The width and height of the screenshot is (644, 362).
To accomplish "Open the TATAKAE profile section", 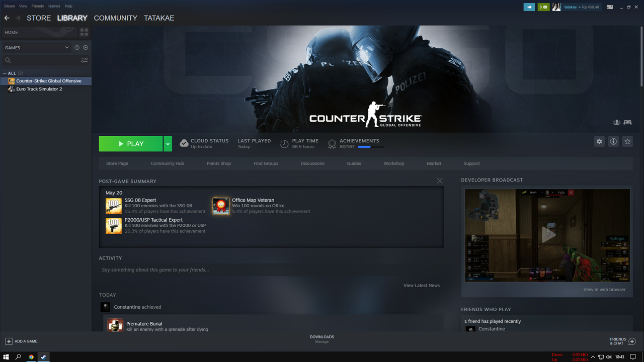I will pos(159,18).
